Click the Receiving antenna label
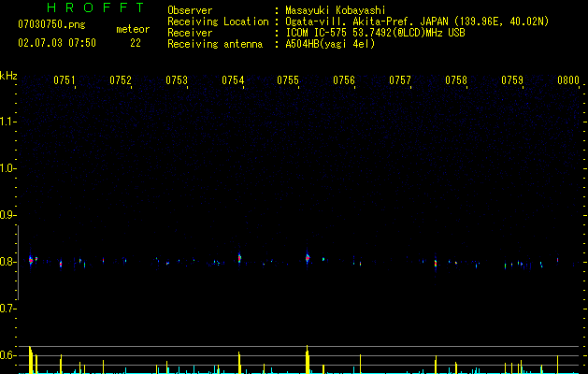This screenshot has height=374, width=588. click(215, 44)
